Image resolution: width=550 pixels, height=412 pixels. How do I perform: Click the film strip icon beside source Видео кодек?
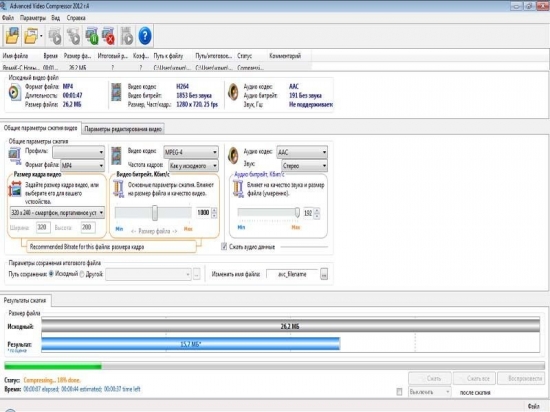(116, 92)
